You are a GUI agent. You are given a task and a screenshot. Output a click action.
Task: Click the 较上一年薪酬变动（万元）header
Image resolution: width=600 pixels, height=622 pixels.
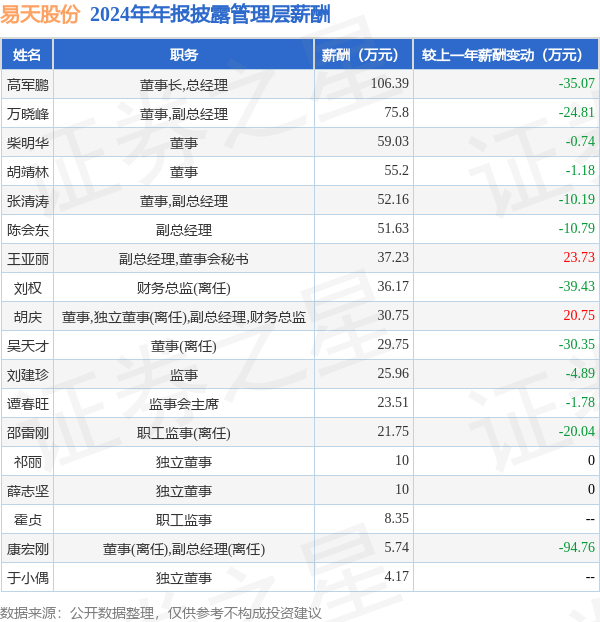[506, 55]
